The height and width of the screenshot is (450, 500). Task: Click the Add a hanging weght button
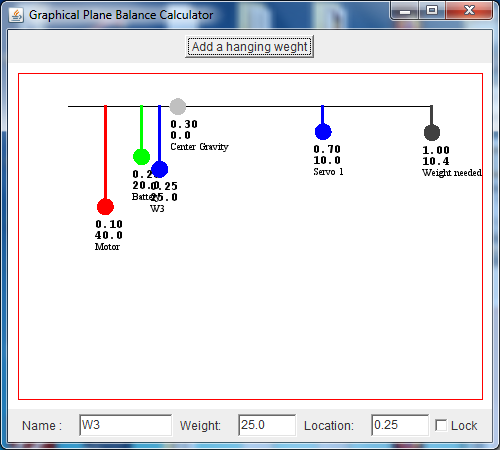(x=249, y=47)
